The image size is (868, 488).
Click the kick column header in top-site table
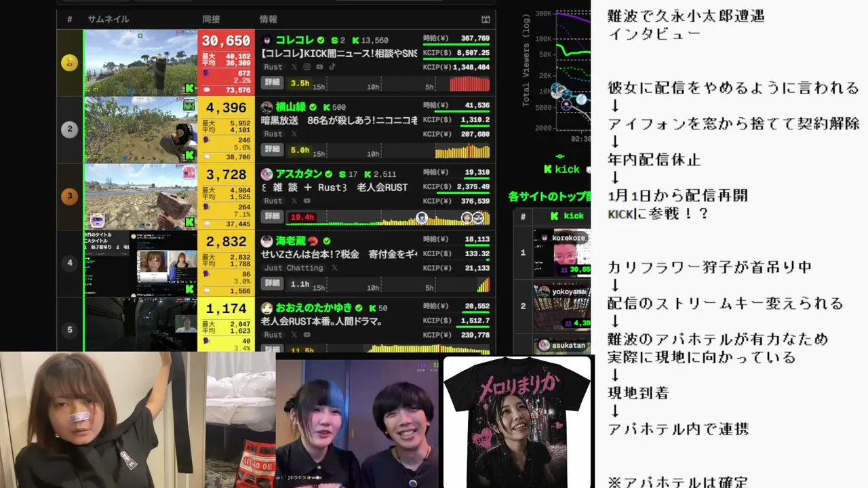click(x=567, y=216)
